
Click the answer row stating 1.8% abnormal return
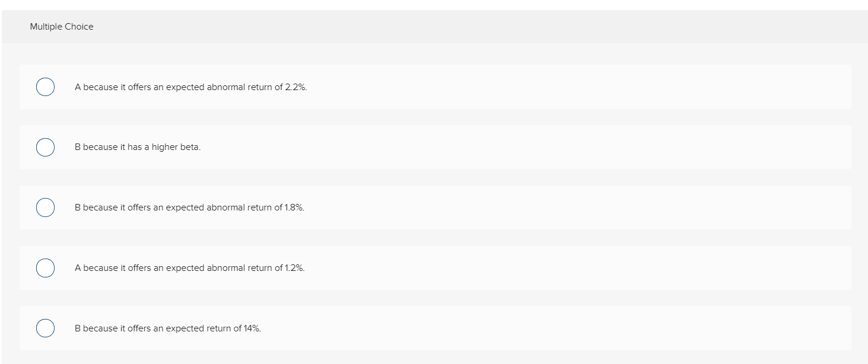click(189, 207)
